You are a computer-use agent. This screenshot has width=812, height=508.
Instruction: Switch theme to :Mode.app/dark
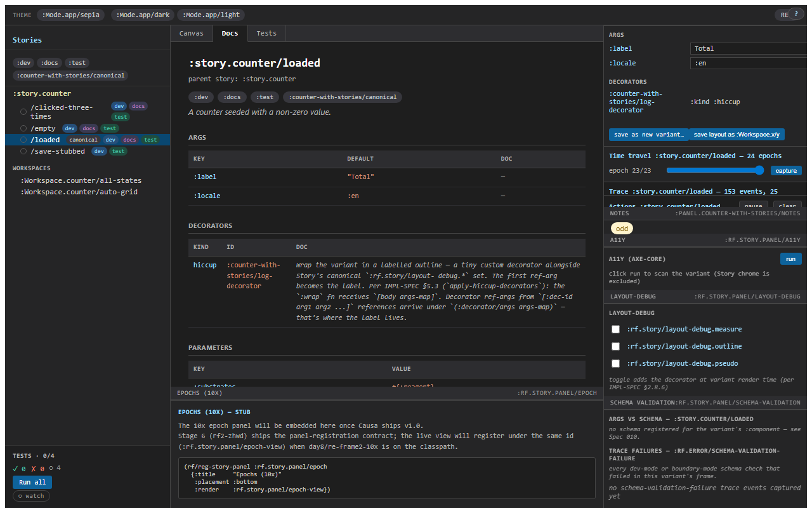(142, 15)
